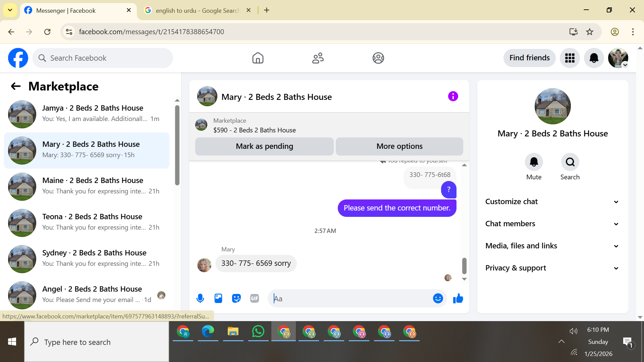This screenshot has height=362, width=644.
Task: Click the chat messages scrollbar thumb
Action: point(464,266)
